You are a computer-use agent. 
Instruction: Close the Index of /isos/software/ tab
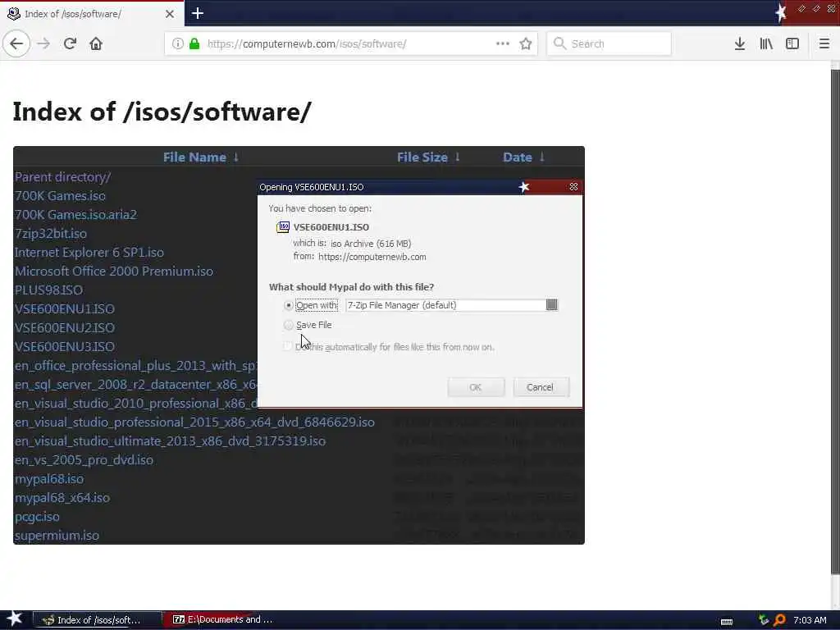169,14
